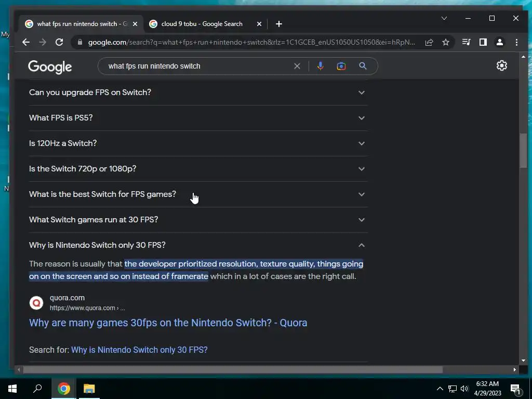532x399 pixels.
Task: Open a new Chrome tab
Action: (x=279, y=24)
